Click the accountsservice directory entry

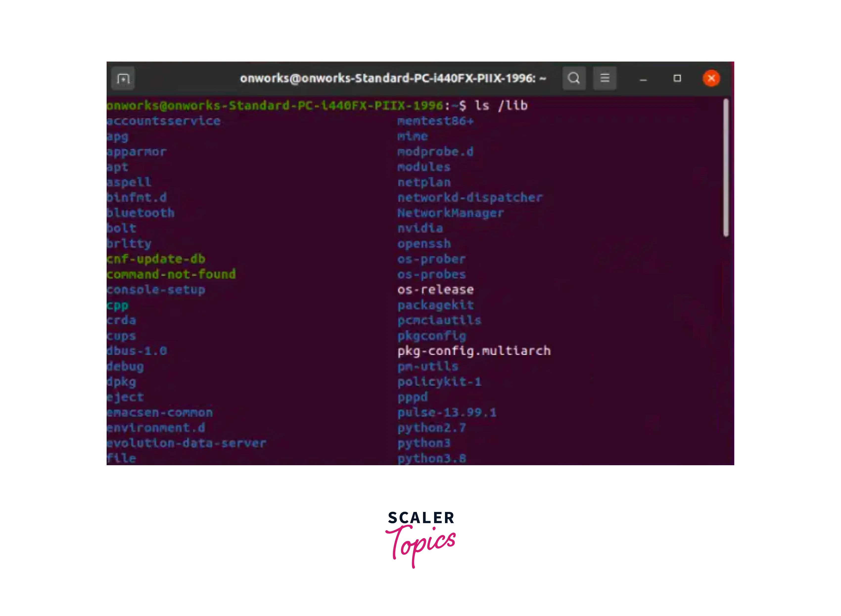164,121
